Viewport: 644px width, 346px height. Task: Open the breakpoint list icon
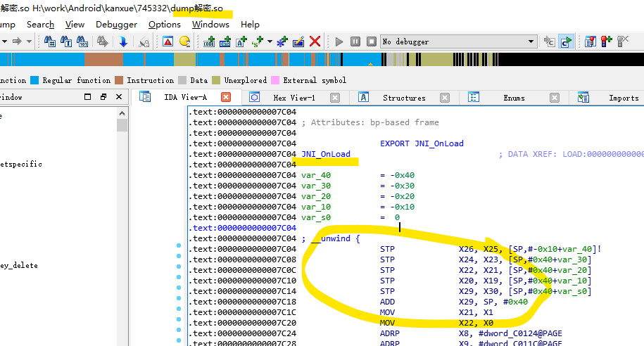tap(591, 41)
